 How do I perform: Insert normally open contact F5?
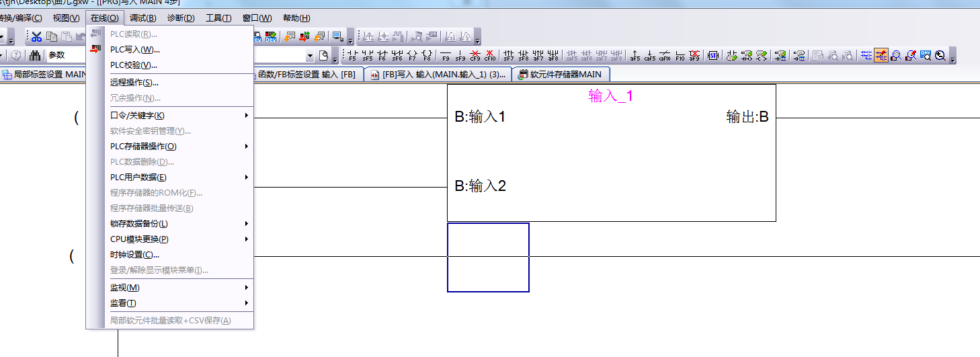pos(352,56)
